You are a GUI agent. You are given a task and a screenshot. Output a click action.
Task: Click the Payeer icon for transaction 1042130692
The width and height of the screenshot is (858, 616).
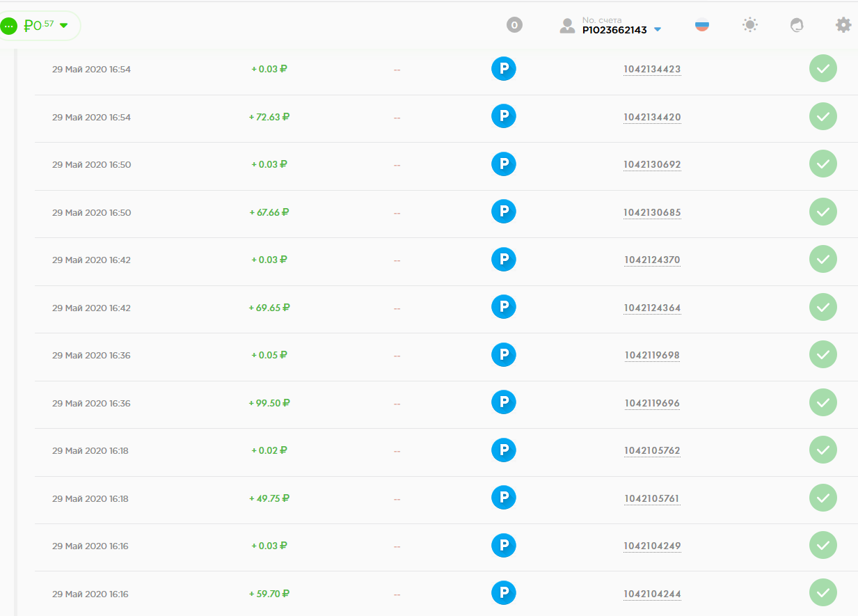(504, 164)
